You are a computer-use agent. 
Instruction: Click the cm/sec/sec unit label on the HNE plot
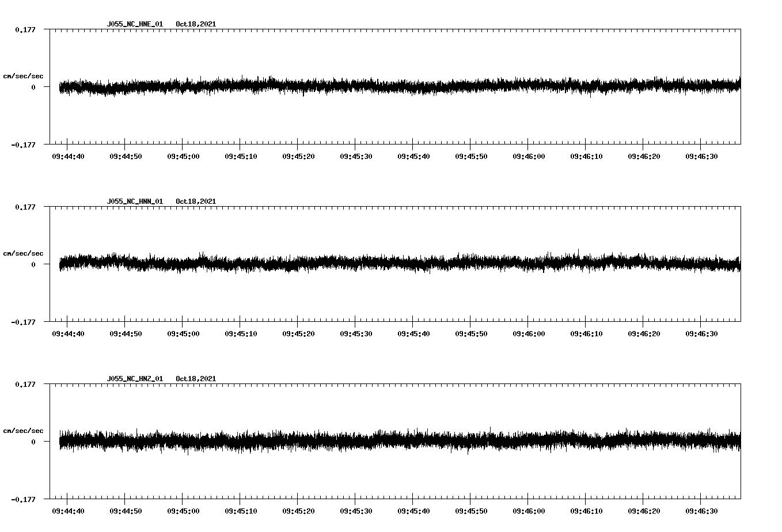tap(23, 76)
